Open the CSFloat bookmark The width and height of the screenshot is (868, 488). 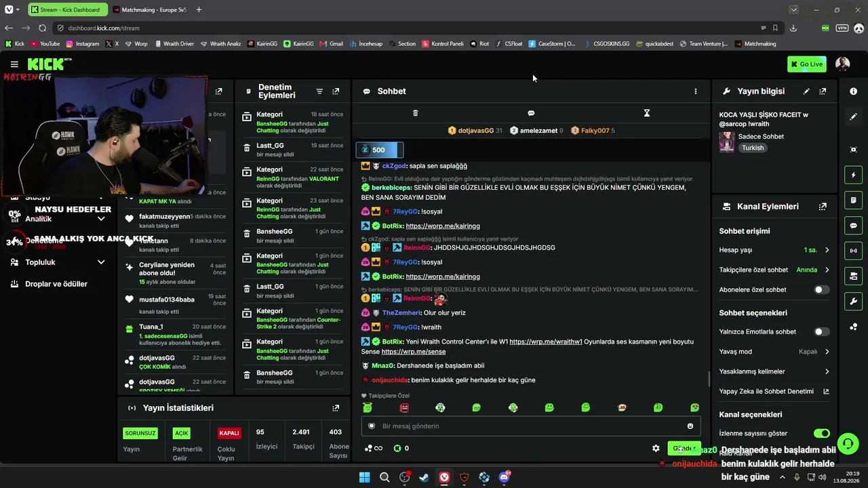[x=509, y=44]
